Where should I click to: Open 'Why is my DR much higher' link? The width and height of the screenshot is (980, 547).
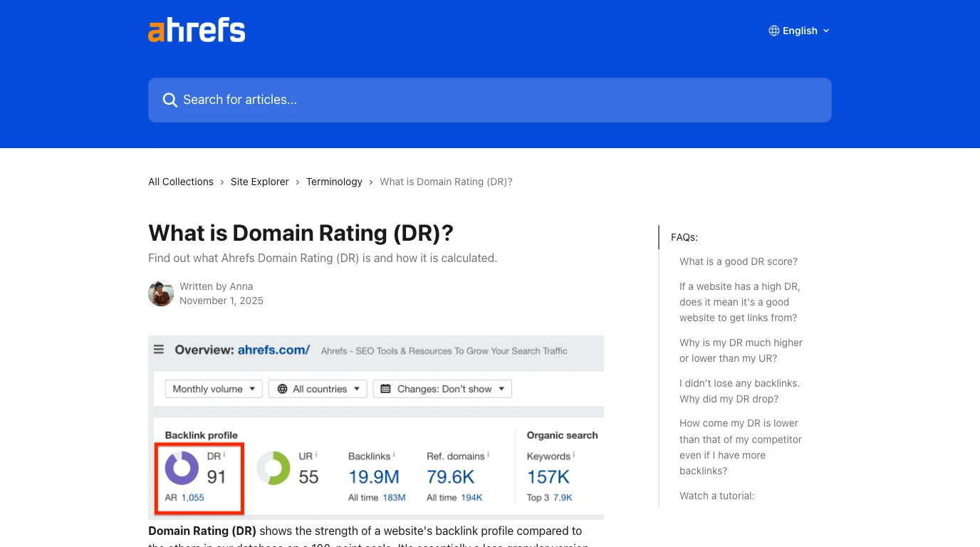(x=741, y=350)
